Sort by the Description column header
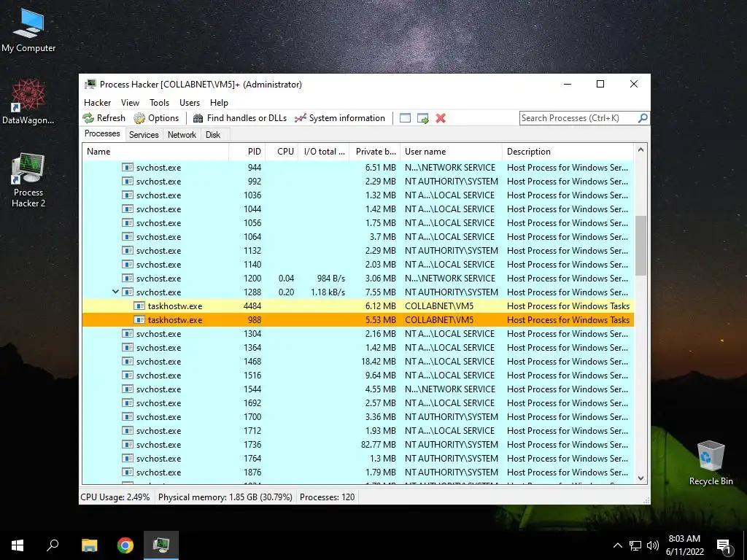The height and width of the screenshot is (560, 747). (x=568, y=152)
